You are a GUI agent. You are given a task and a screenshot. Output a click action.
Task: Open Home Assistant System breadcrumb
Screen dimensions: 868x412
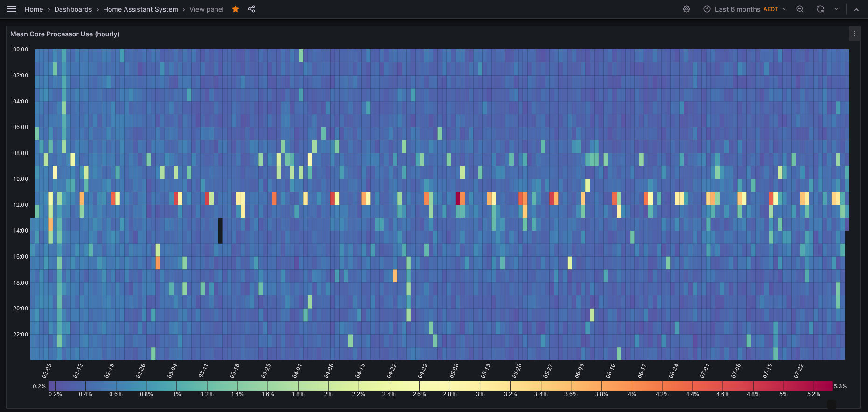[x=140, y=9]
